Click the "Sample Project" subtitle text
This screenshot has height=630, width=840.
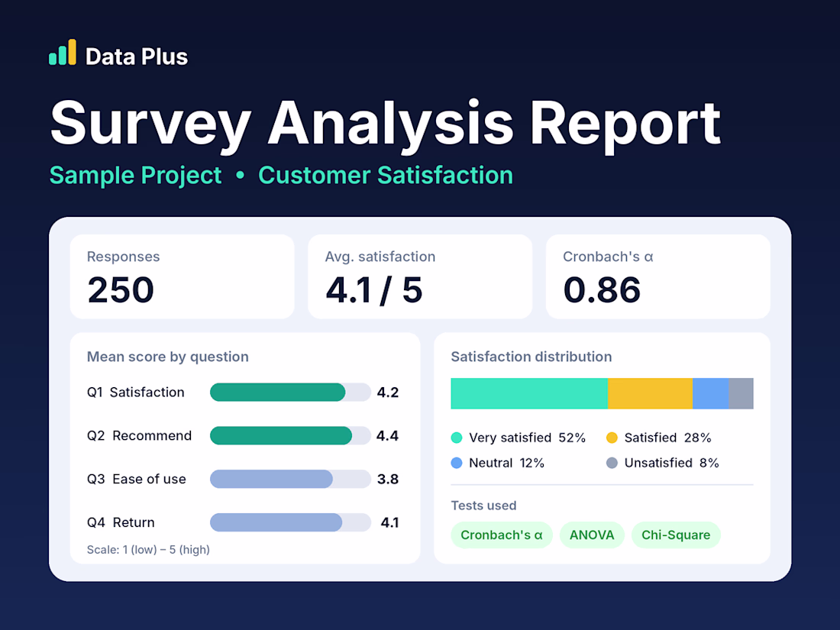135,176
